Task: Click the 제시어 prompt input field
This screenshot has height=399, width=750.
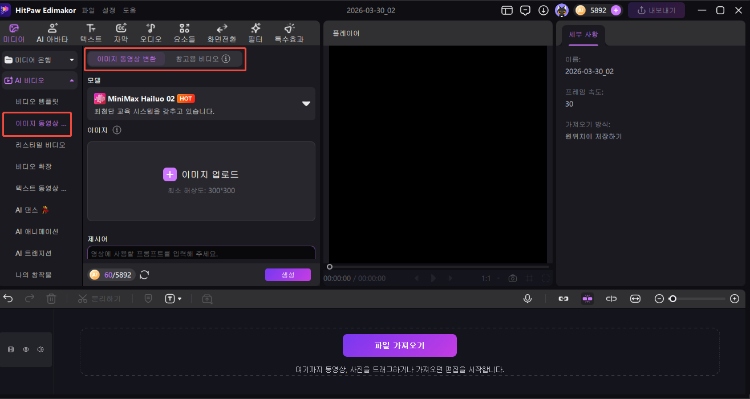Action: (x=201, y=253)
